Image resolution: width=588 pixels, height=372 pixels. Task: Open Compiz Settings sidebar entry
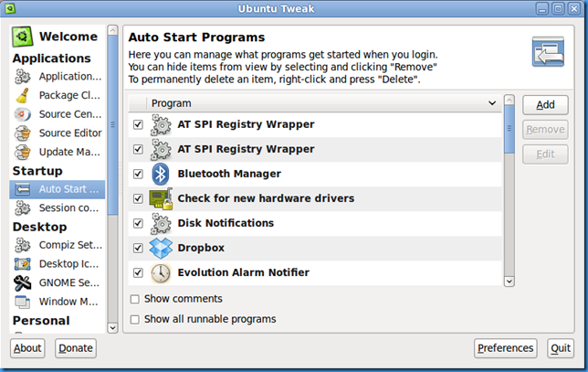[x=57, y=245]
